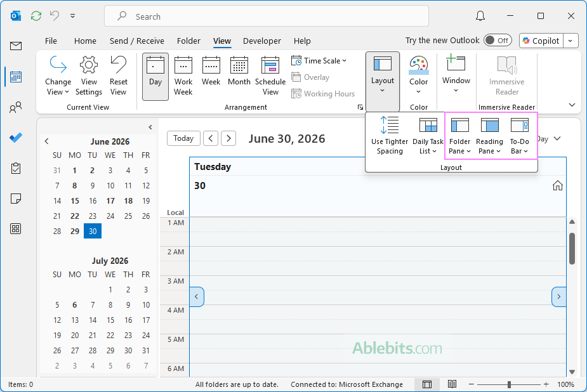Go to previous day with back arrow

[211, 138]
